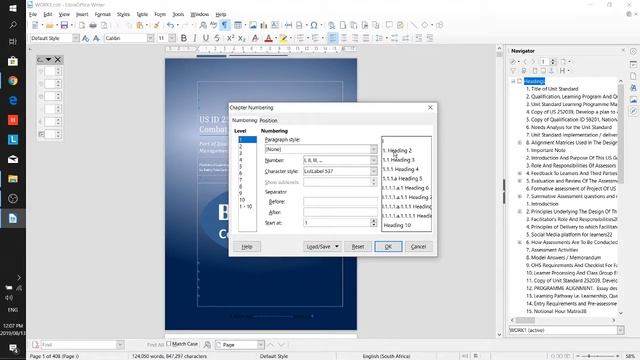Click the Paste clipboard icon

(140, 25)
